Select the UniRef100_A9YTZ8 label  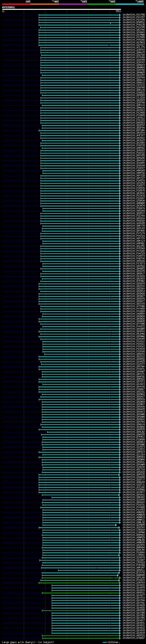[x=133, y=175]
